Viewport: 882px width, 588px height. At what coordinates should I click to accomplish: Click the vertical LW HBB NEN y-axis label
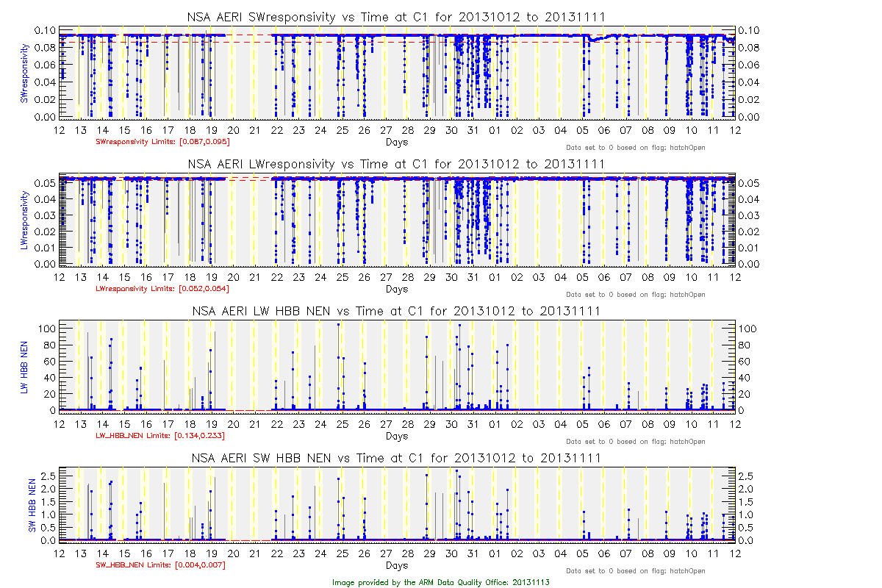click(x=24, y=365)
